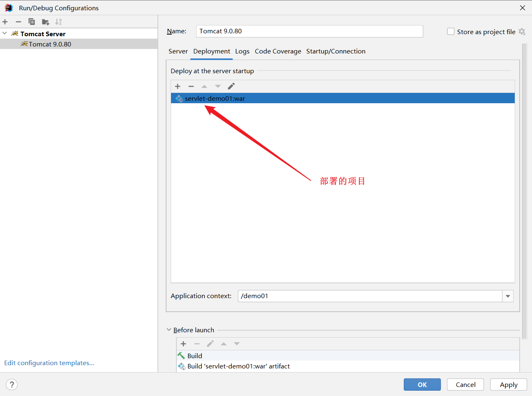Edit deployment artifact with pencil icon
This screenshot has width=532, height=396.
click(231, 86)
